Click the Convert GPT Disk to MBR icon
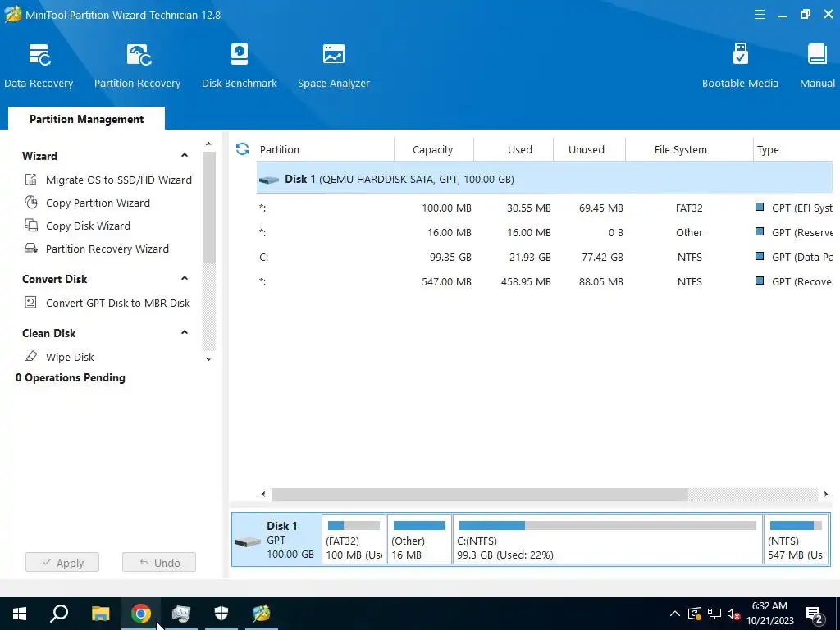Image resolution: width=840 pixels, height=630 pixels. click(31, 303)
